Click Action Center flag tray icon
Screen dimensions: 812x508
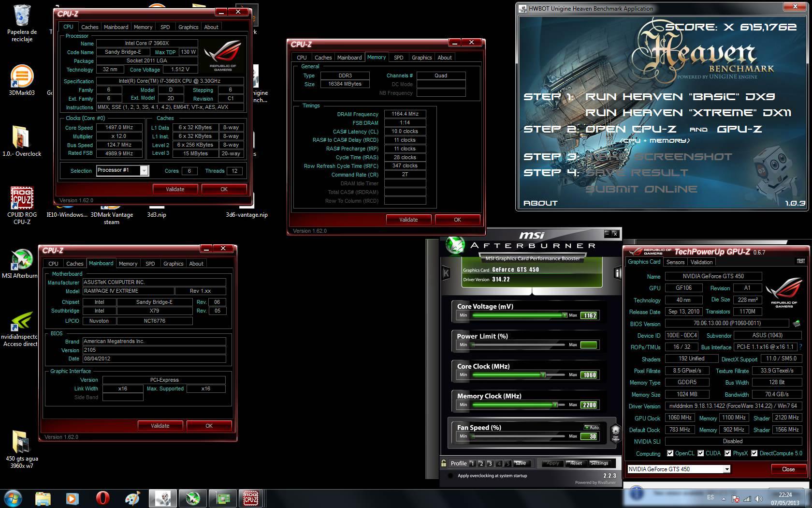tap(736, 499)
